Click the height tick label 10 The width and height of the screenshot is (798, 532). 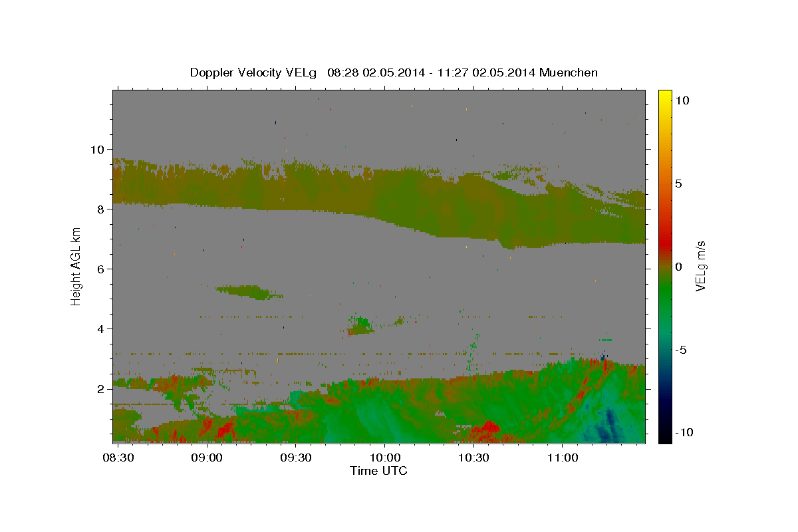coord(96,149)
